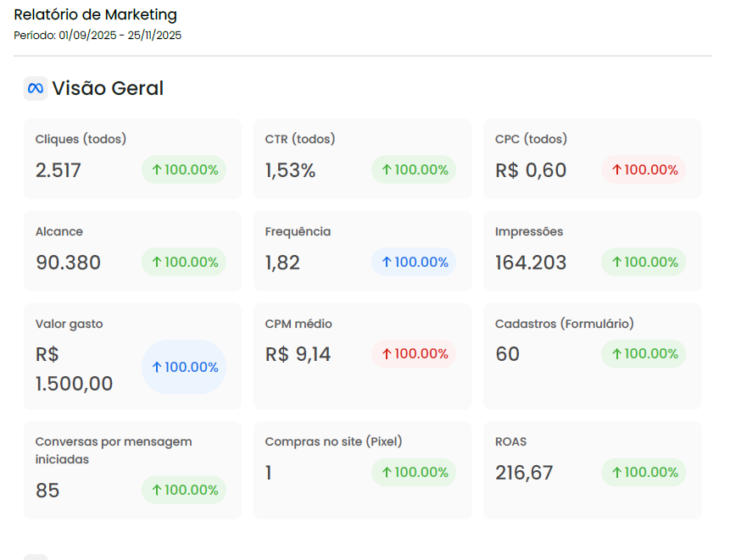747x560 pixels.
Task: Click the badge for Conversas por mensagem iniciadas
Action: pyautogui.click(x=184, y=490)
